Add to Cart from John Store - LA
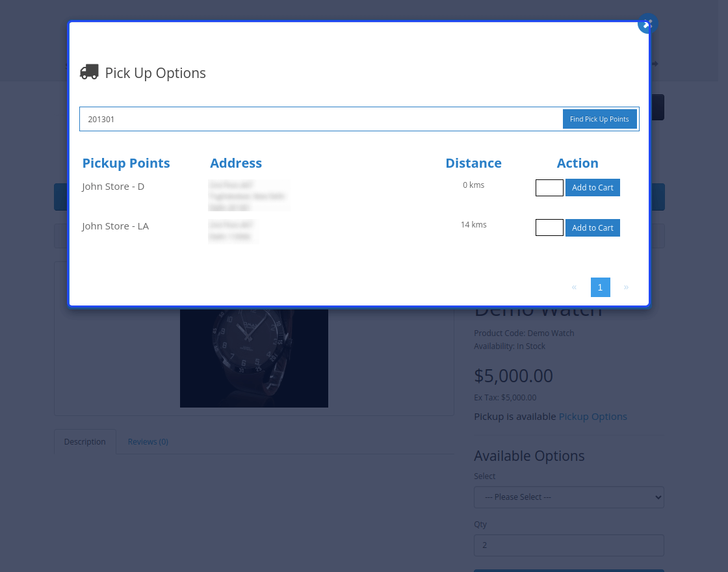 point(592,227)
